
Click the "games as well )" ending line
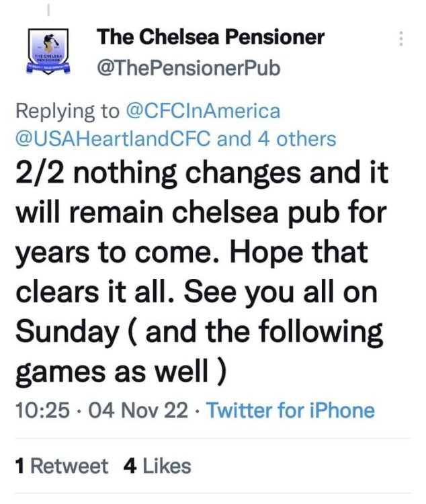pos(121,372)
